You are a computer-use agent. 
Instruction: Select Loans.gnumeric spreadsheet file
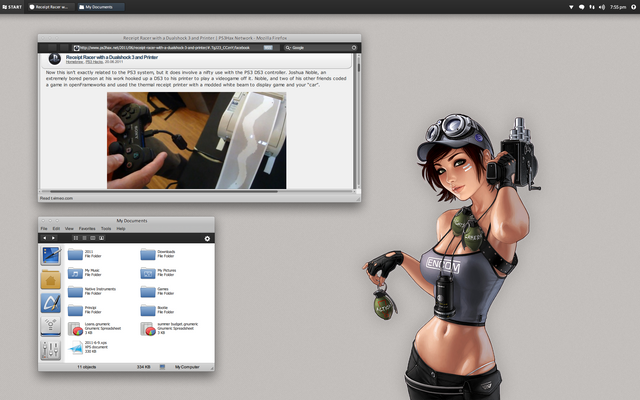coord(94,329)
